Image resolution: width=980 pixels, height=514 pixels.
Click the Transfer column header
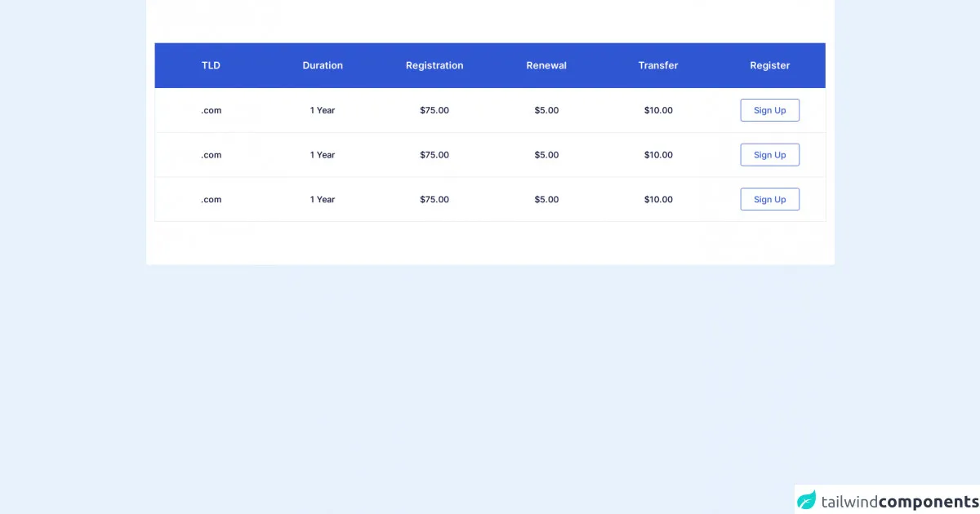pyautogui.click(x=658, y=65)
